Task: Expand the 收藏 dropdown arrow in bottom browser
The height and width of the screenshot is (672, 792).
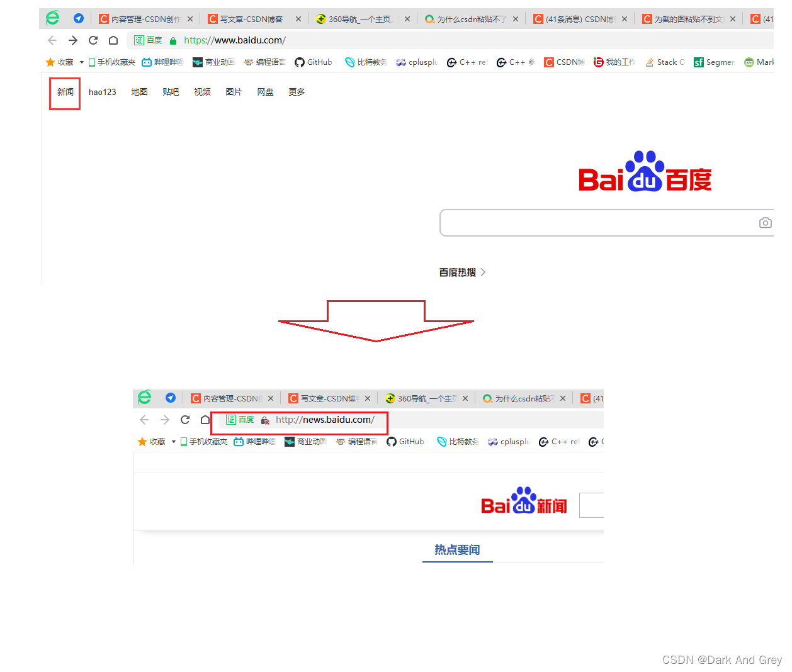Action: point(174,442)
